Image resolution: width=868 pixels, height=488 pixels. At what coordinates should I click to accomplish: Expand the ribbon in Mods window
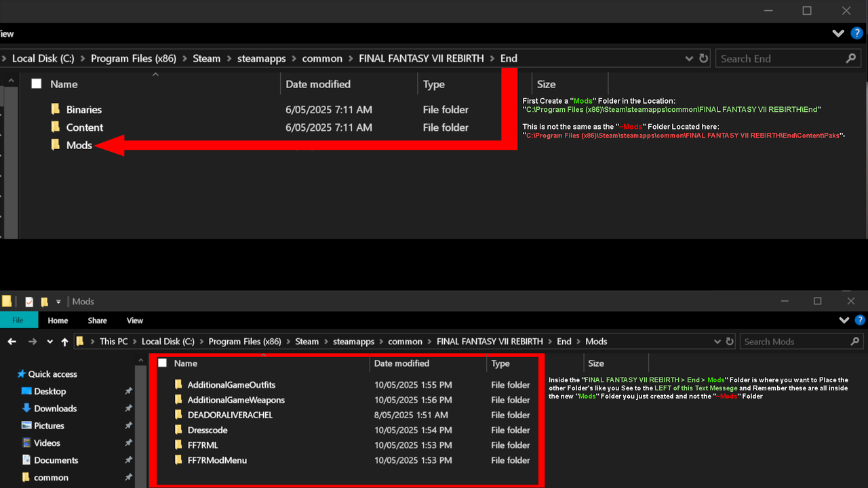click(844, 320)
